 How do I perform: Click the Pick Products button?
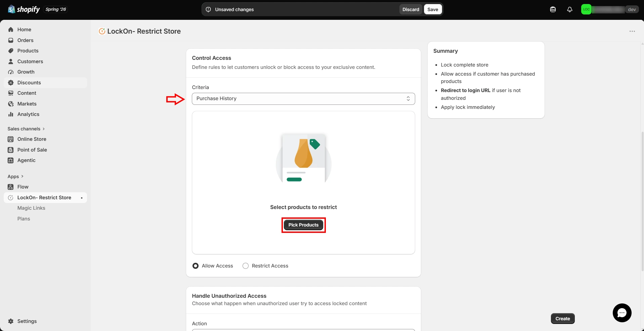(303, 225)
